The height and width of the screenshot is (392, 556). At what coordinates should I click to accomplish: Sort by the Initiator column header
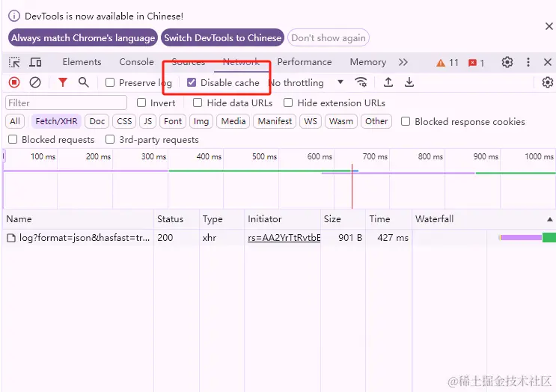[282, 219]
